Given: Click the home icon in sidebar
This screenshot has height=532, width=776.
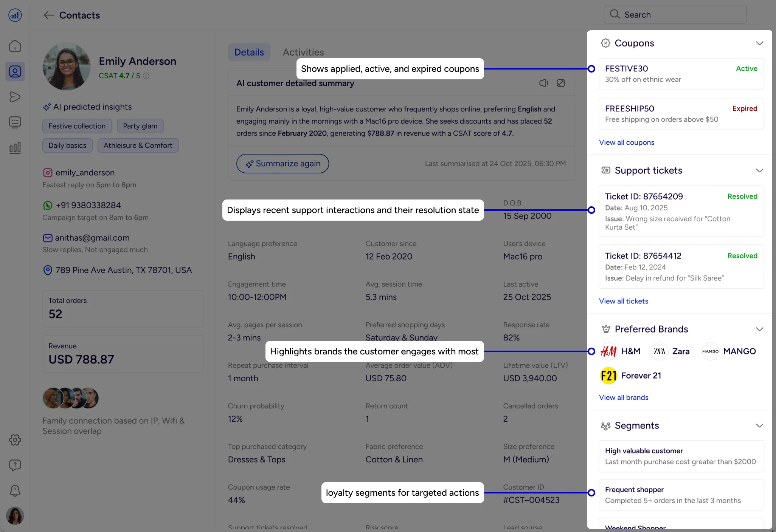Looking at the screenshot, I should (x=15, y=46).
